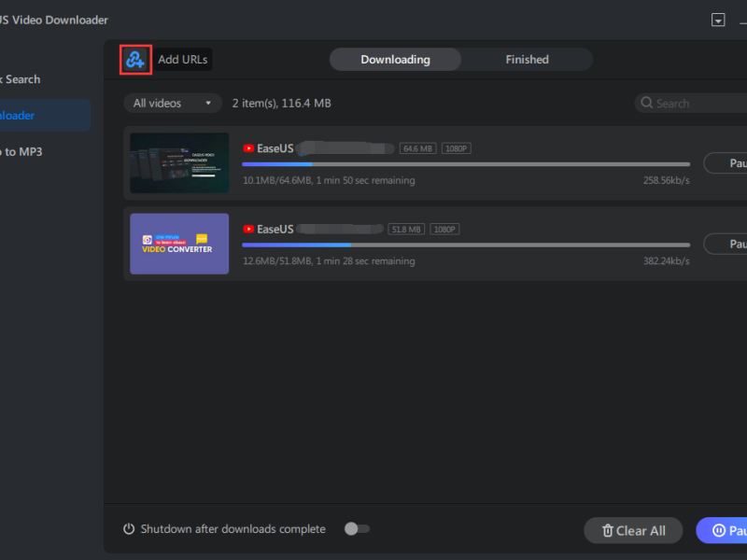Viewport: 747px width, 560px height.
Task: Open the title bar dropdown menu icon
Action: click(718, 20)
